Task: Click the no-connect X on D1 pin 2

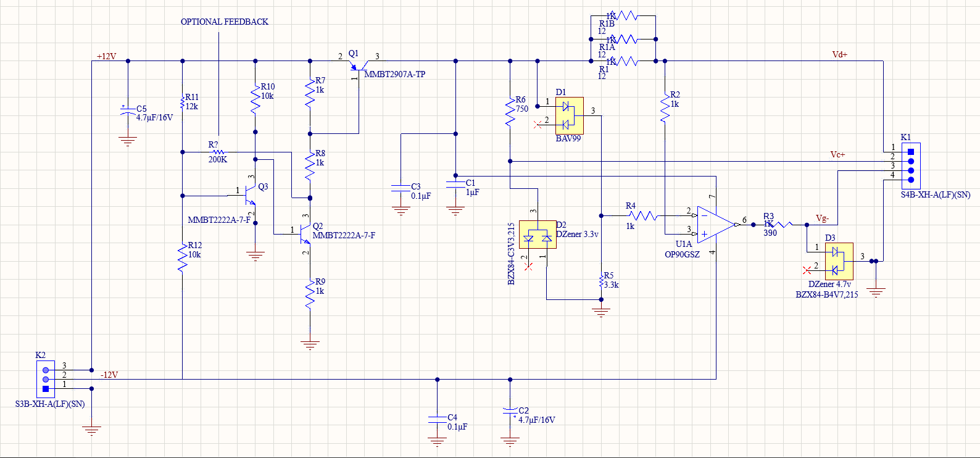Action: [537, 125]
